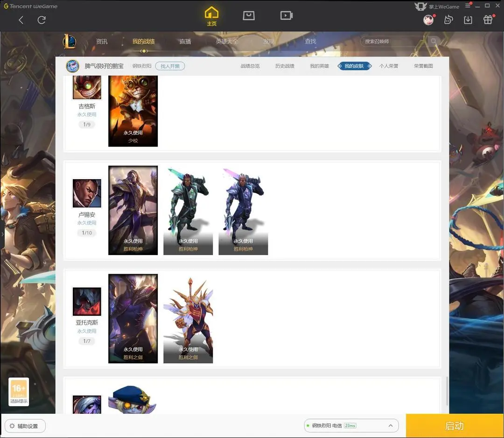Open the 胜利之剑 splash art skin

click(133, 319)
